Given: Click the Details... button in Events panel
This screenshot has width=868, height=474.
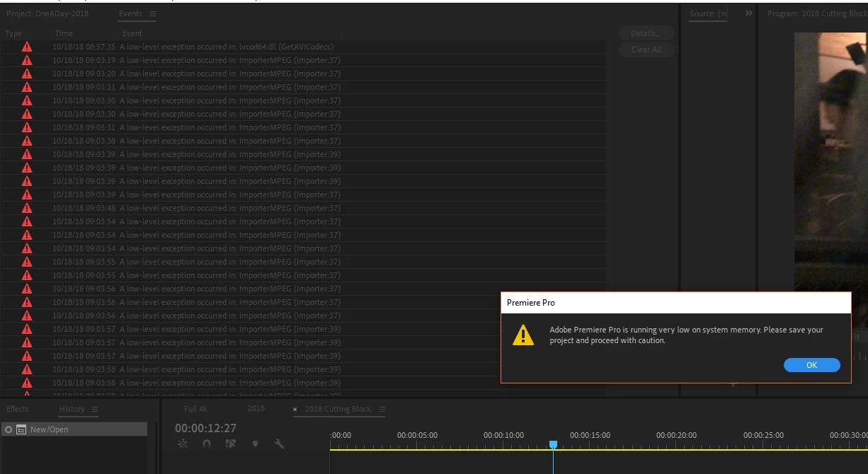Looking at the screenshot, I should (645, 33).
